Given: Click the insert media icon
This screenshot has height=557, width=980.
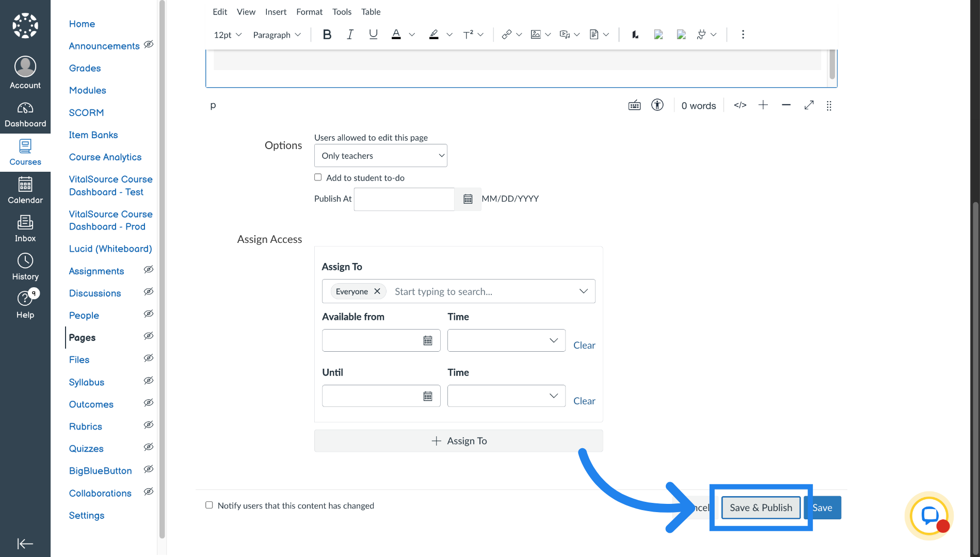Looking at the screenshot, I should pos(565,35).
